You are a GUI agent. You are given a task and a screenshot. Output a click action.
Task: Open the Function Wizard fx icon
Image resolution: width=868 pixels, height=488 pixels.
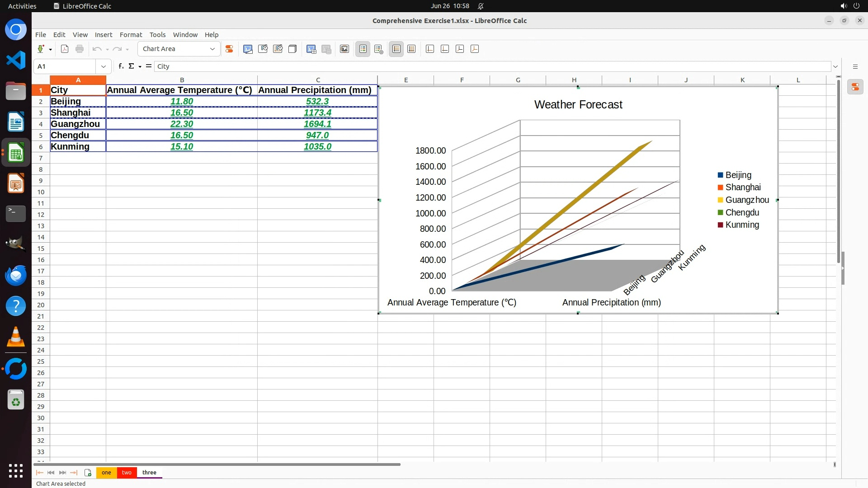(x=121, y=66)
